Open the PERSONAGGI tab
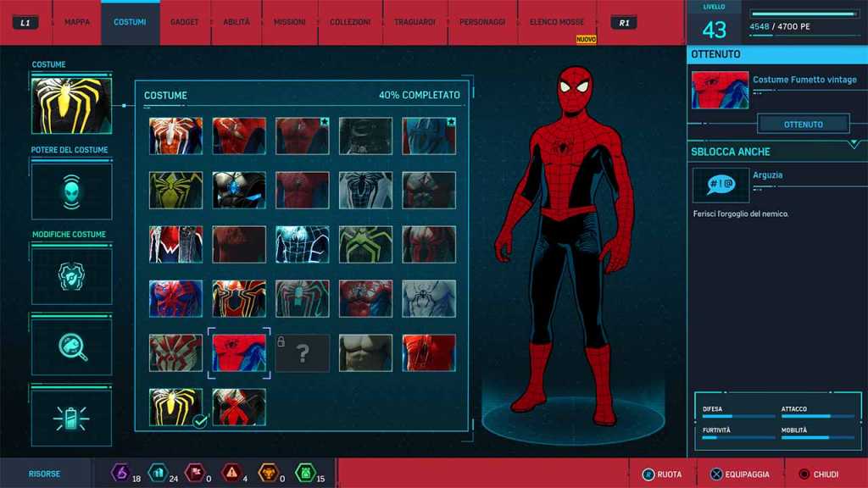Screen dimensions: 868x488 point(482,22)
